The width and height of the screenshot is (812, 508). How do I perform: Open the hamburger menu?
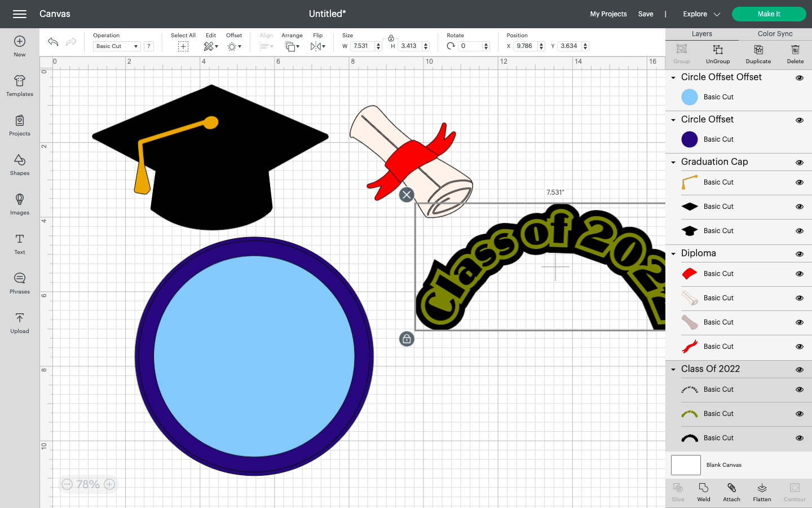pyautogui.click(x=19, y=14)
